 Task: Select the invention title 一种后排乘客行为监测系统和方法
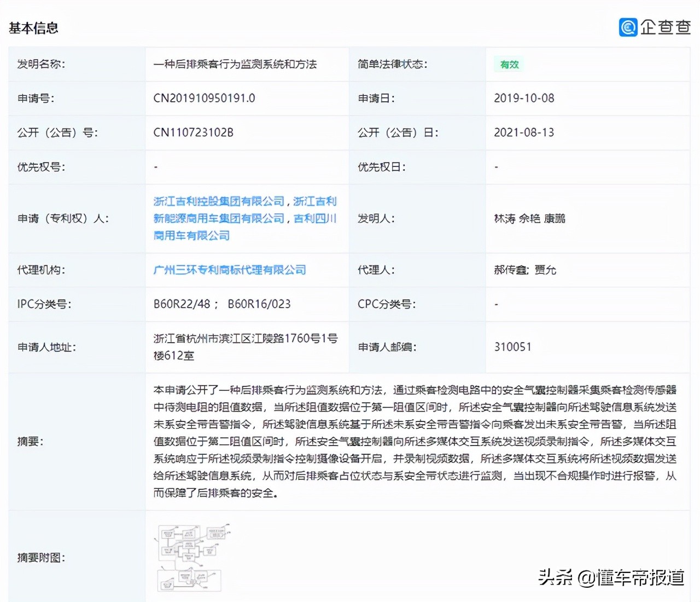coord(235,64)
